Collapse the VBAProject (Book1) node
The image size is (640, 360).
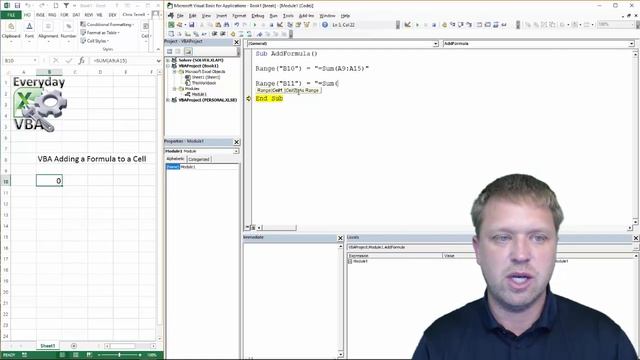click(168, 66)
